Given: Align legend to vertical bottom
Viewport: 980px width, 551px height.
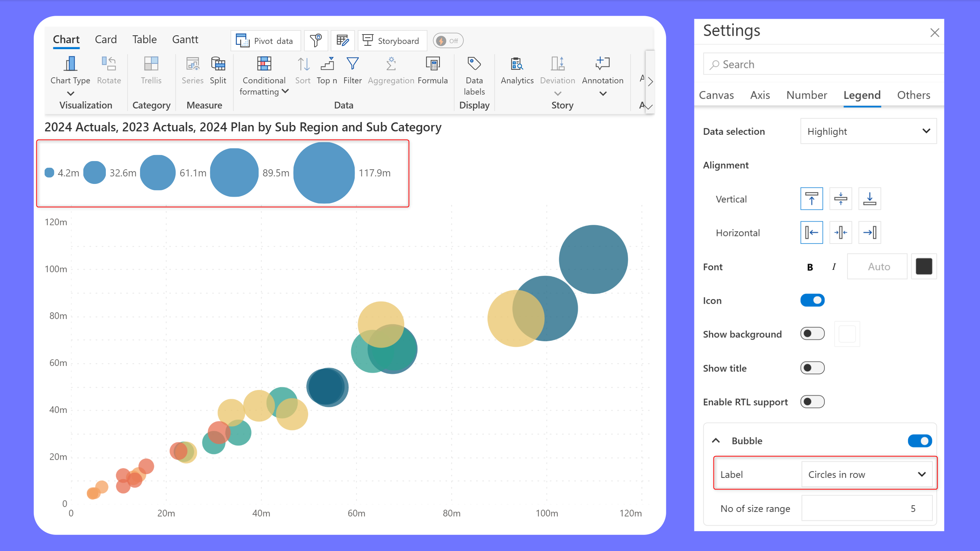Looking at the screenshot, I should 869,199.
